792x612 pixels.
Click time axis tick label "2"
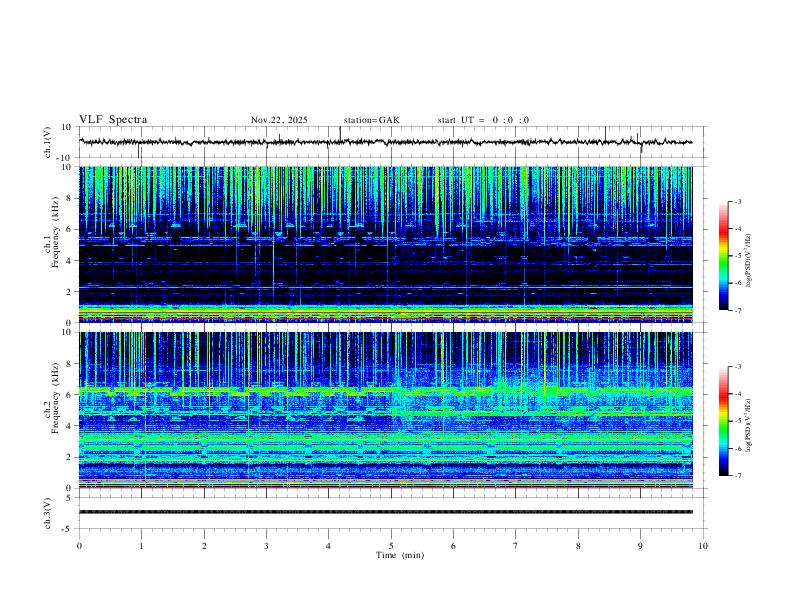[204, 546]
